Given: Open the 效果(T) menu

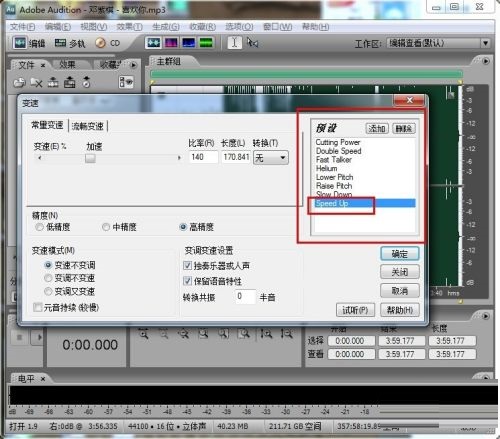Looking at the screenshot, I should (129, 27).
